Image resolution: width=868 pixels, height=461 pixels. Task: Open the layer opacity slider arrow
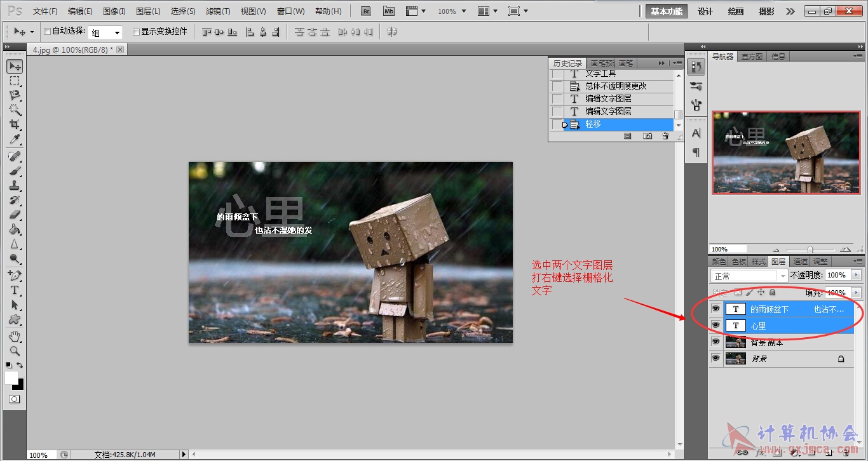pyautogui.click(x=856, y=275)
